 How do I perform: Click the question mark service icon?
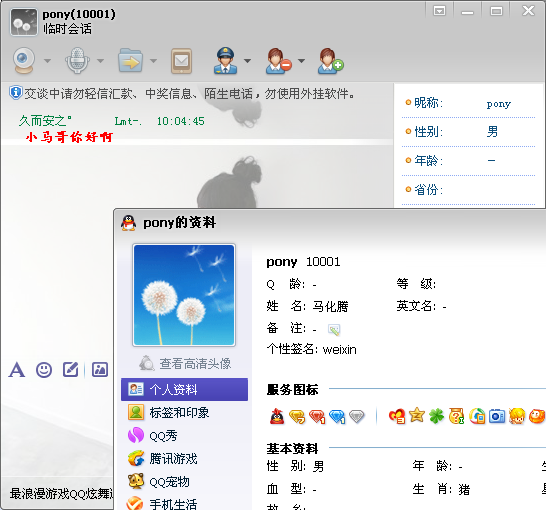[457, 416]
